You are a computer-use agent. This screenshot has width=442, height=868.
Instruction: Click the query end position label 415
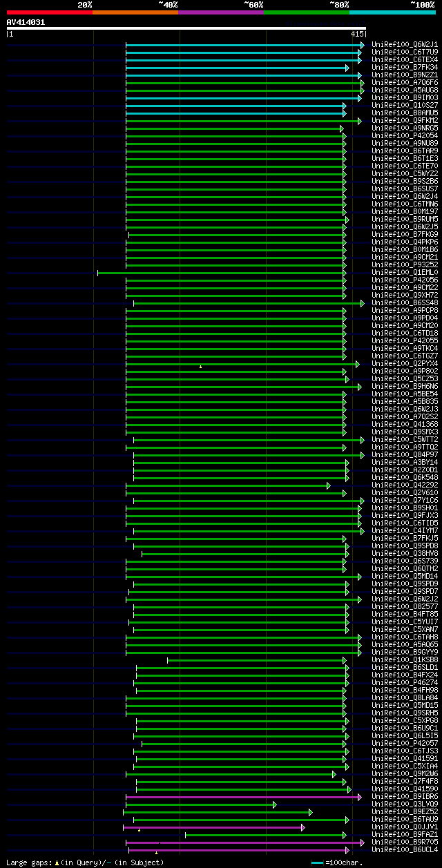coord(357,34)
